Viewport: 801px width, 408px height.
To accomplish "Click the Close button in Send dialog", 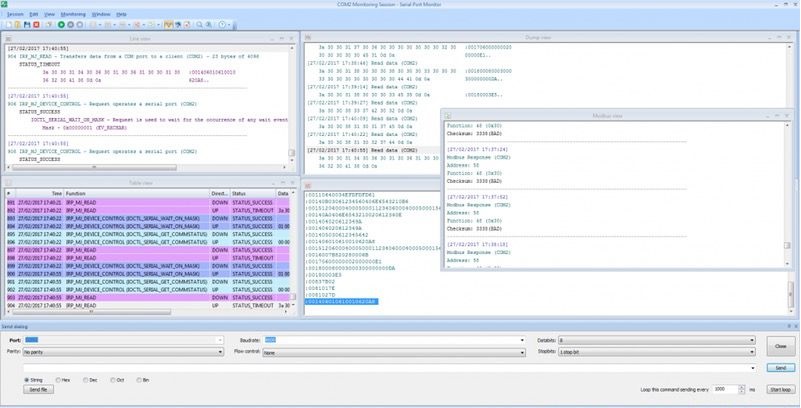I will click(781, 346).
